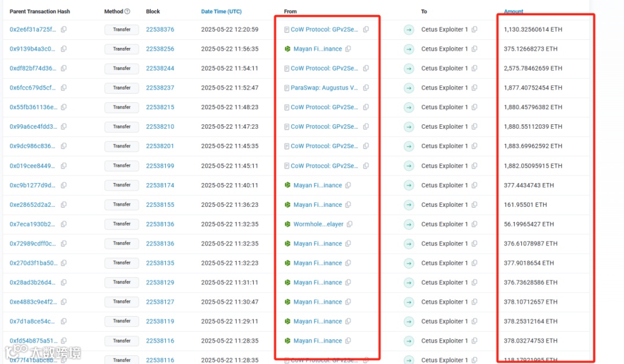This screenshot has width=624, height=364.
Task: Click Transfer method badge in block 22538155 row
Action: tap(121, 205)
